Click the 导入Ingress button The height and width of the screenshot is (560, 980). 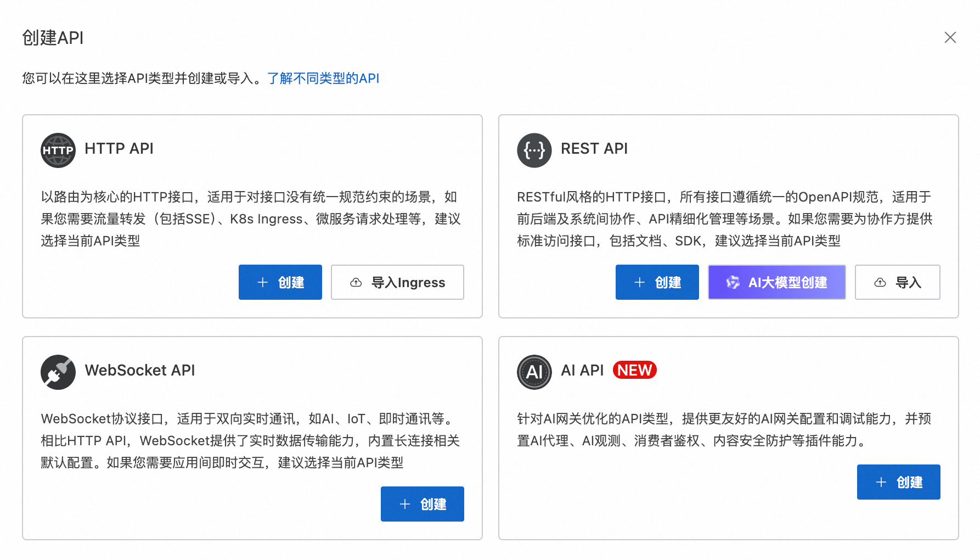tap(397, 282)
